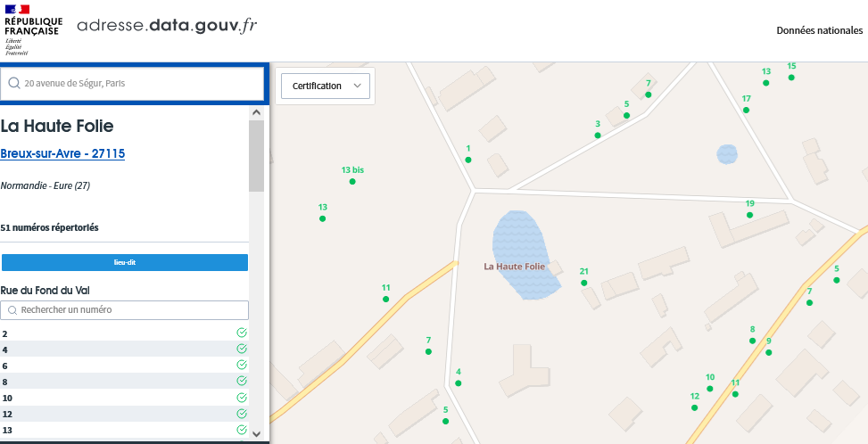Click the green map marker numbered 19
Screen dimensions: 868x444
750,215
